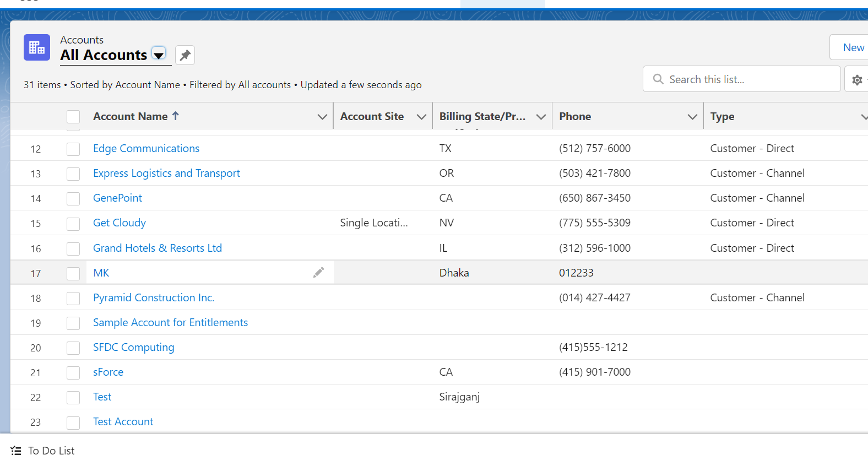Click phone number (650) 867-3450
The image size is (868, 455).
point(595,198)
